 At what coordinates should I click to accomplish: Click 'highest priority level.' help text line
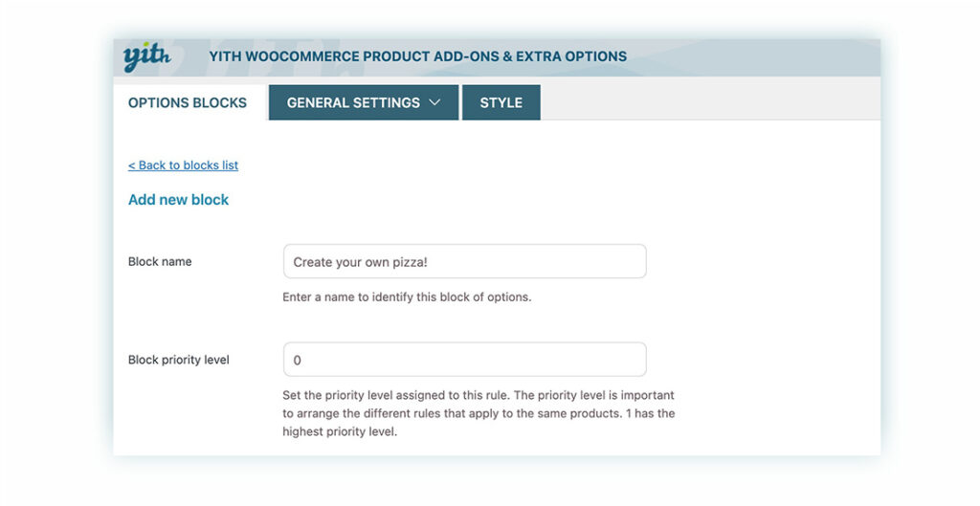pyautogui.click(x=339, y=431)
